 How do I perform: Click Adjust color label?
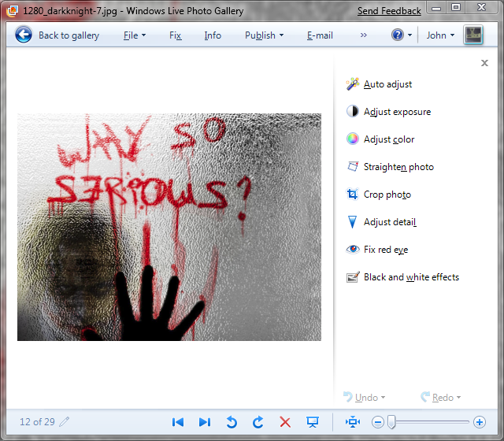(x=389, y=139)
